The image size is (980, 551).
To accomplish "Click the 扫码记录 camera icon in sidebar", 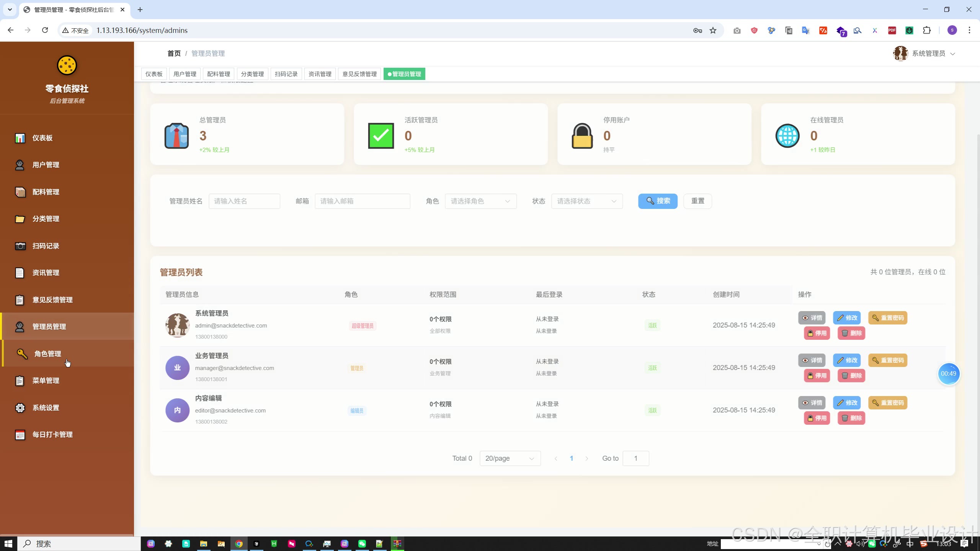I will click(20, 246).
